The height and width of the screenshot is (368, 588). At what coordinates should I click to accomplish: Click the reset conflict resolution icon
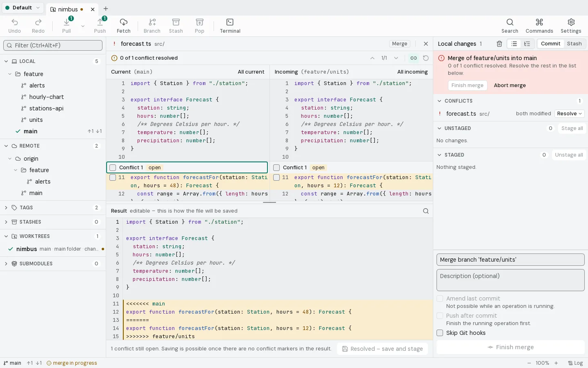426,58
